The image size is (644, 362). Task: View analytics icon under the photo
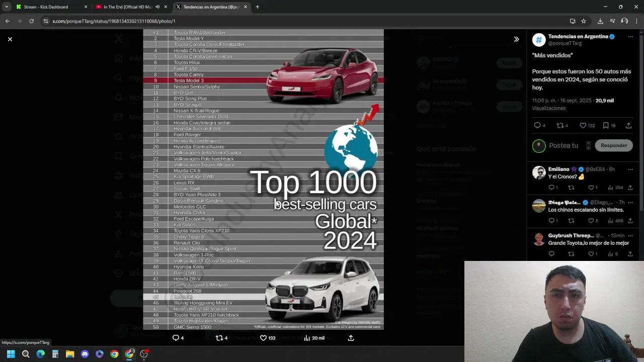pyautogui.click(x=307, y=338)
